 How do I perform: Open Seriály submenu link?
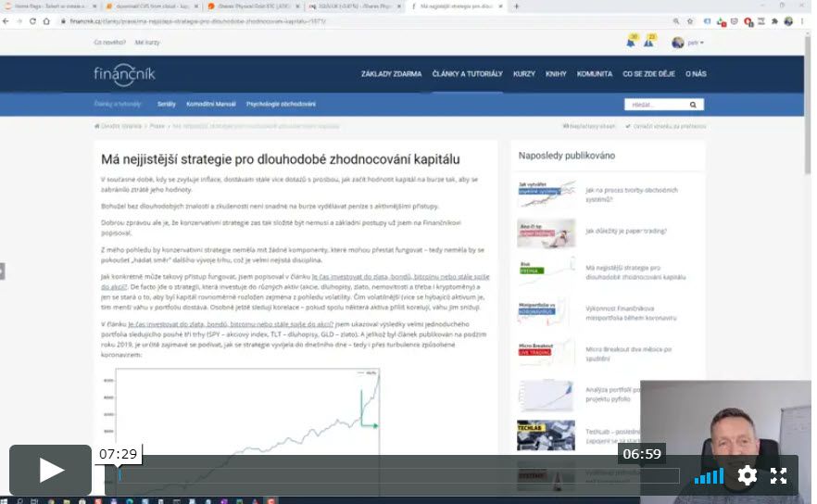(166, 105)
